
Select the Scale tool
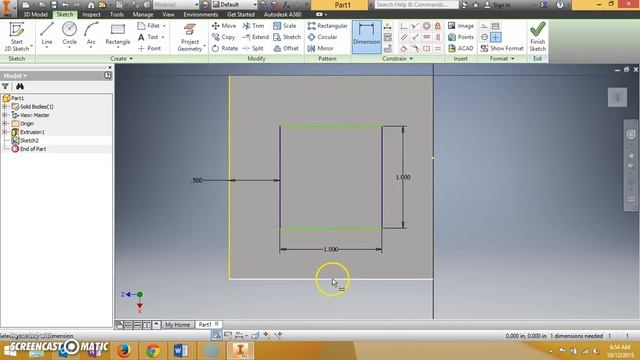(x=284, y=26)
